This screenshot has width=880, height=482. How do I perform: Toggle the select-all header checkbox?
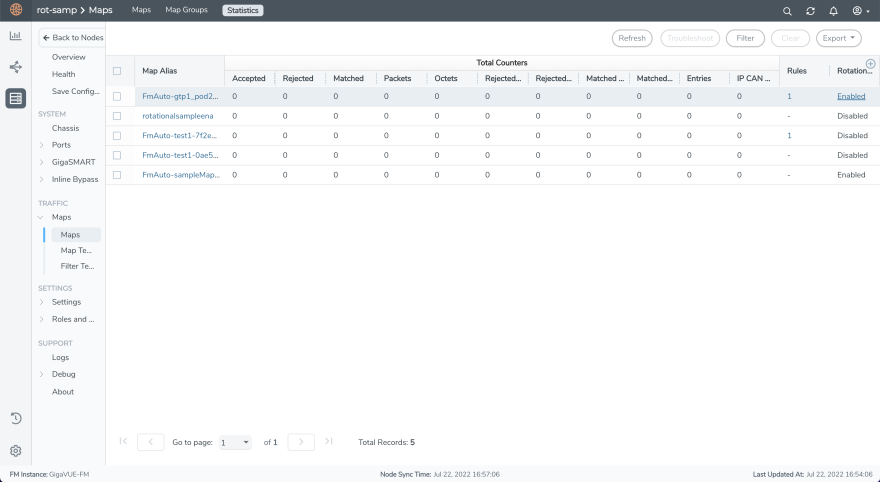(x=117, y=71)
